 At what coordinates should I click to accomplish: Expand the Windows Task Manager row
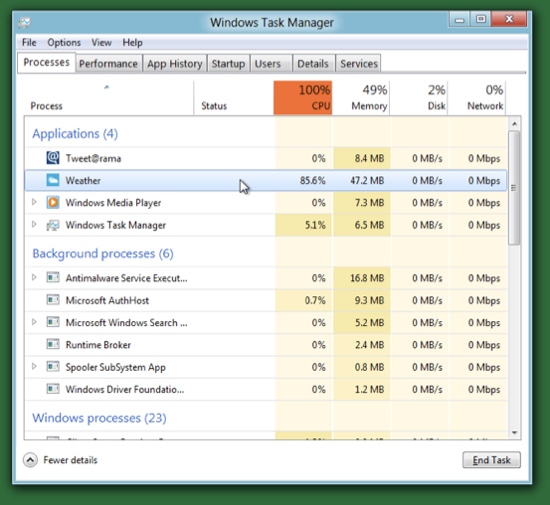tap(34, 224)
